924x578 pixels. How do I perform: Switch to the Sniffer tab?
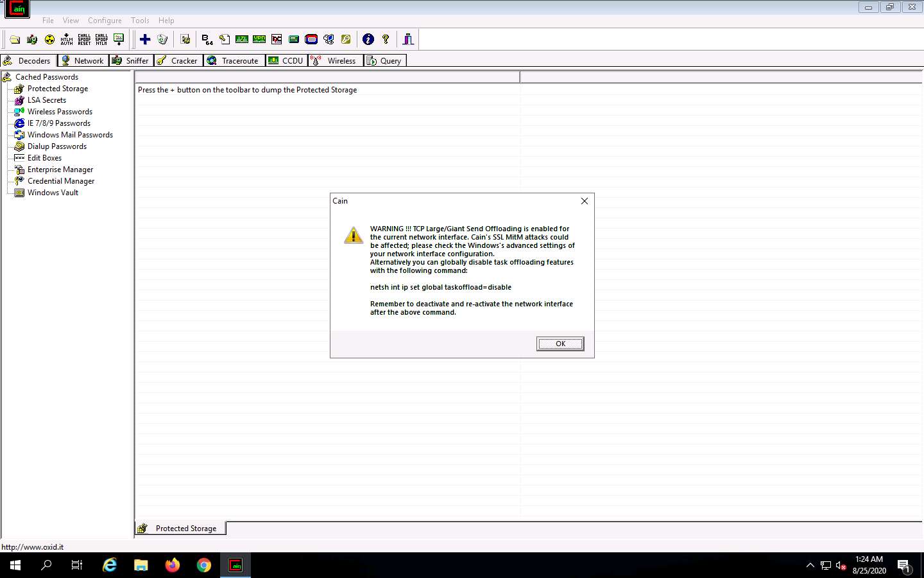tap(131, 60)
